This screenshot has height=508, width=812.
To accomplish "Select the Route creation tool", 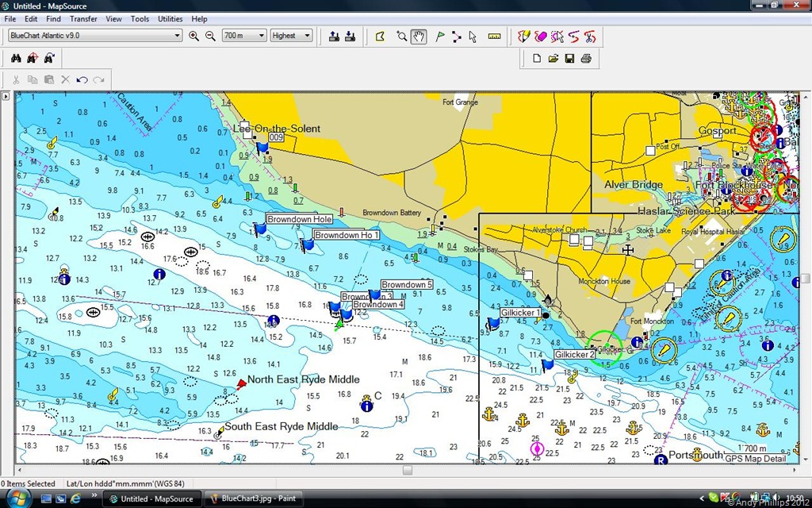I will 456,36.
